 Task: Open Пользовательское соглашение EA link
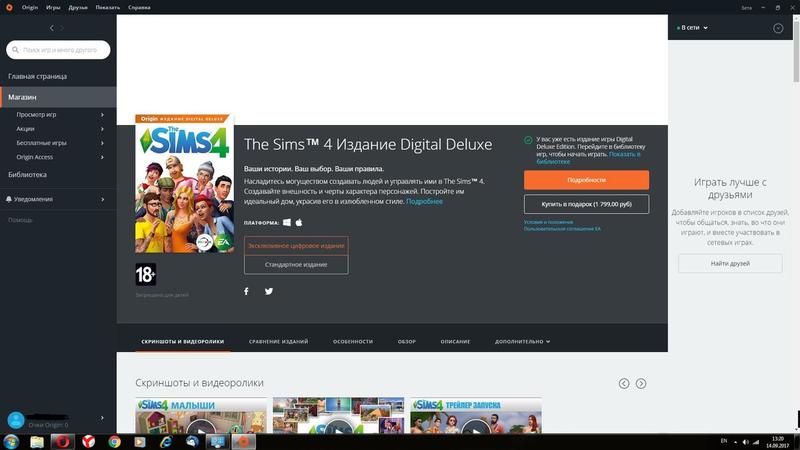[562, 229]
